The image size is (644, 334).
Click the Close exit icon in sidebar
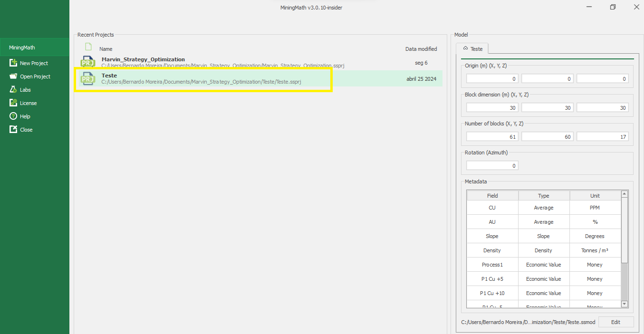[x=13, y=130]
